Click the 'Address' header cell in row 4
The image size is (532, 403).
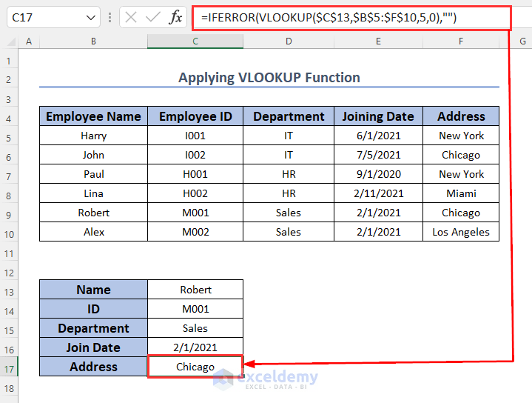pos(461,116)
